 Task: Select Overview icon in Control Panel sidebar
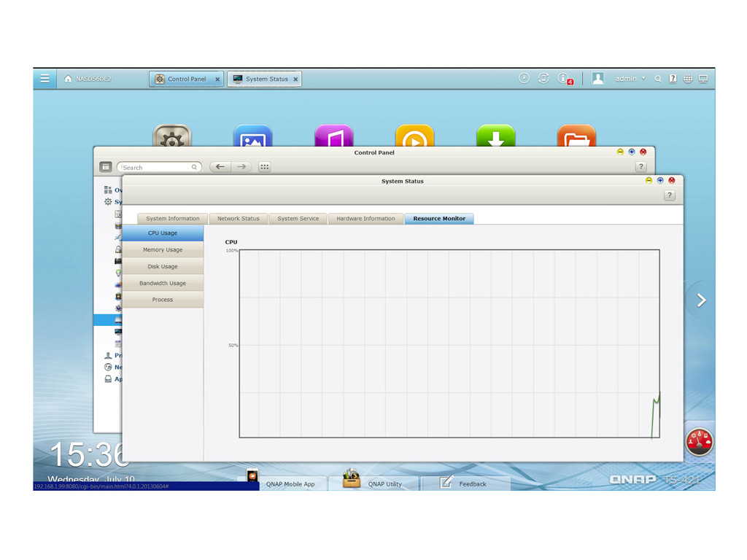[x=108, y=190]
